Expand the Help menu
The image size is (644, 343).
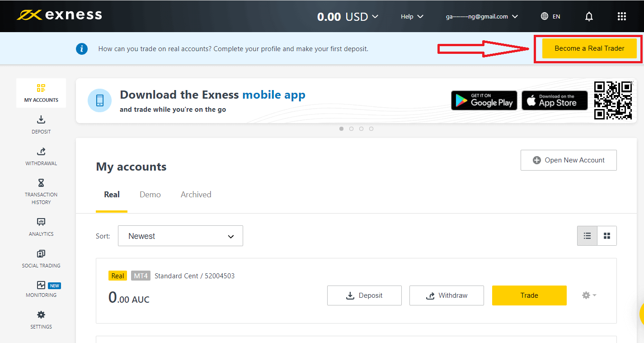pos(412,17)
